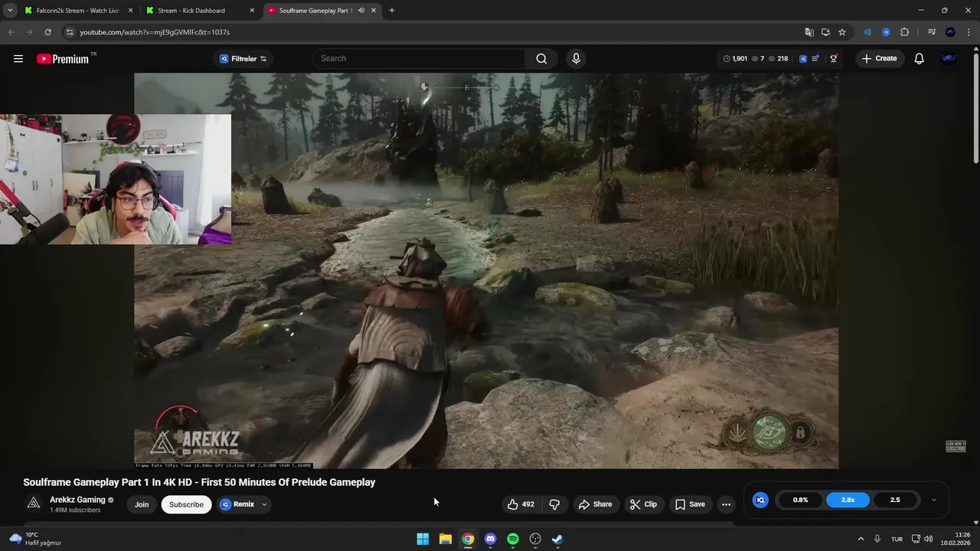The height and width of the screenshot is (551, 980).
Task: Open File Explorer from the taskbar
Action: point(446,539)
